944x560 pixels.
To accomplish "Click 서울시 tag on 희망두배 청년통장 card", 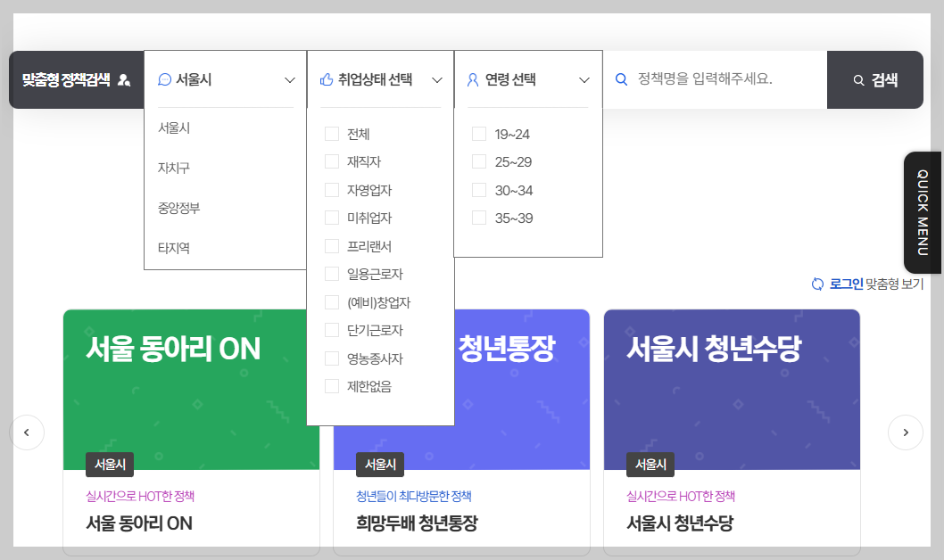I will coord(380,465).
